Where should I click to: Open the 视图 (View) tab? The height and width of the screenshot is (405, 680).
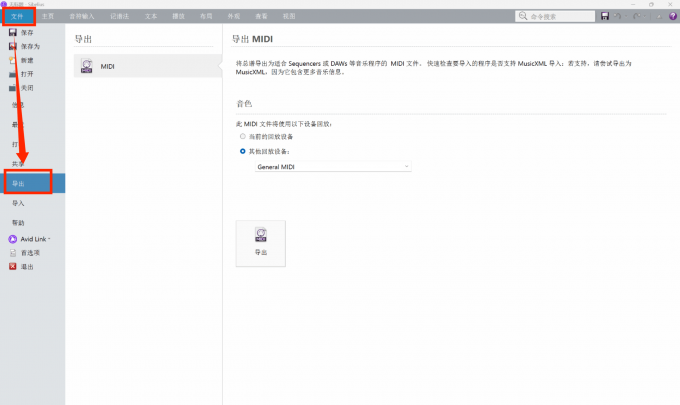click(289, 16)
